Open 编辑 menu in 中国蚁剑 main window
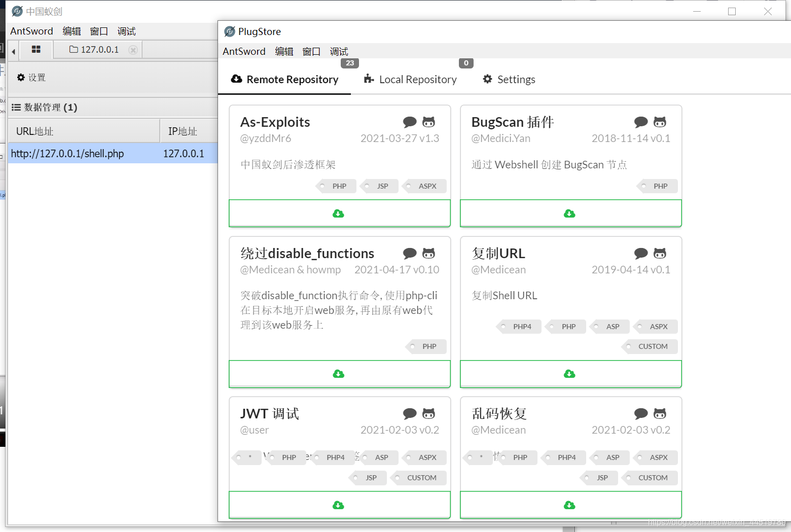The width and height of the screenshot is (791, 532). click(x=71, y=31)
